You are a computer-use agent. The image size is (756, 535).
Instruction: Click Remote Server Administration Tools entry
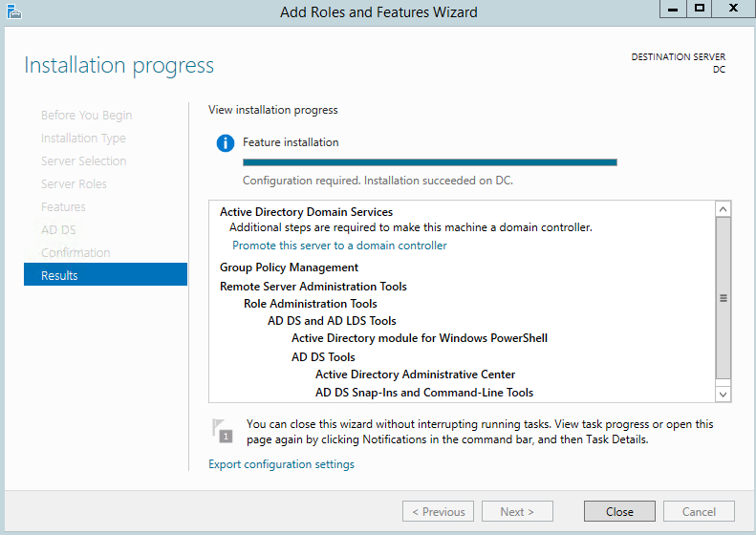pyautogui.click(x=313, y=287)
